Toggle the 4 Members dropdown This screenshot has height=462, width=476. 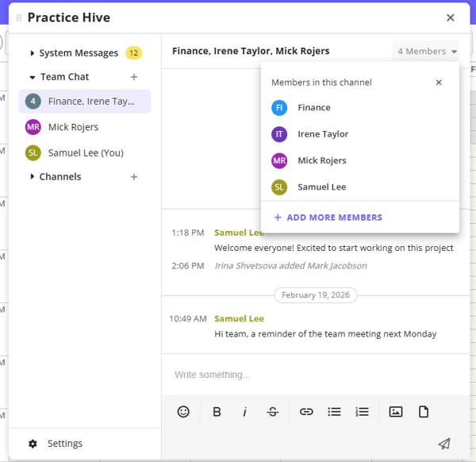click(427, 51)
